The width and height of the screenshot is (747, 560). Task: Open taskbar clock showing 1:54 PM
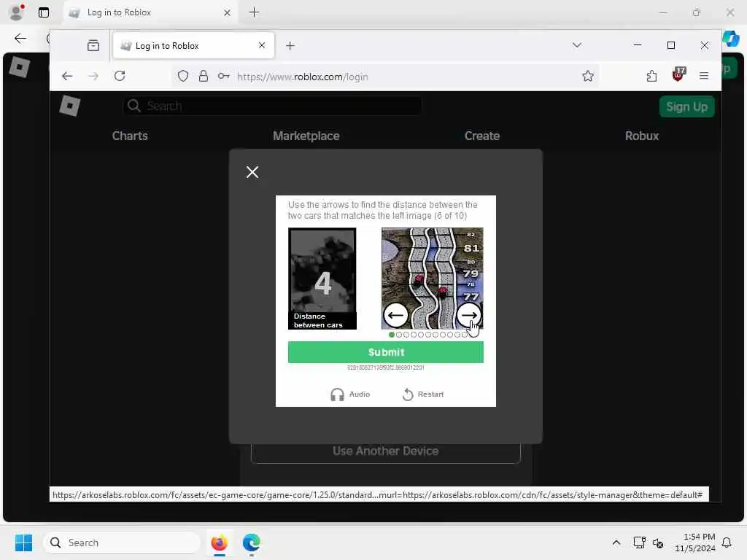pyautogui.click(x=695, y=542)
